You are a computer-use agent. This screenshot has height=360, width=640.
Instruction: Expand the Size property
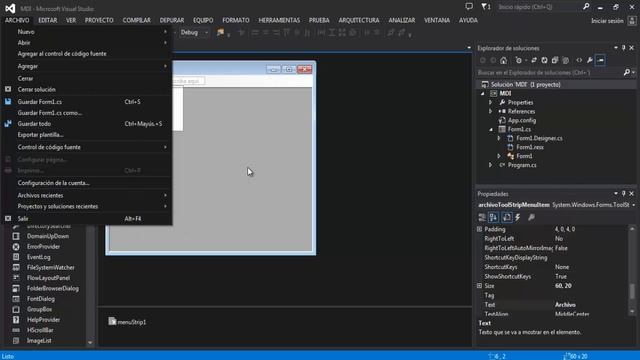[x=480, y=286]
